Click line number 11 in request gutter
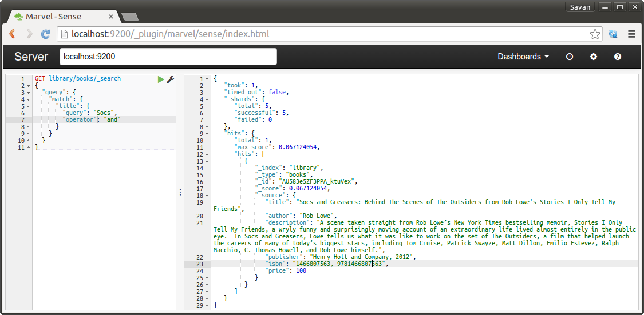The width and height of the screenshot is (644, 315). [21, 147]
